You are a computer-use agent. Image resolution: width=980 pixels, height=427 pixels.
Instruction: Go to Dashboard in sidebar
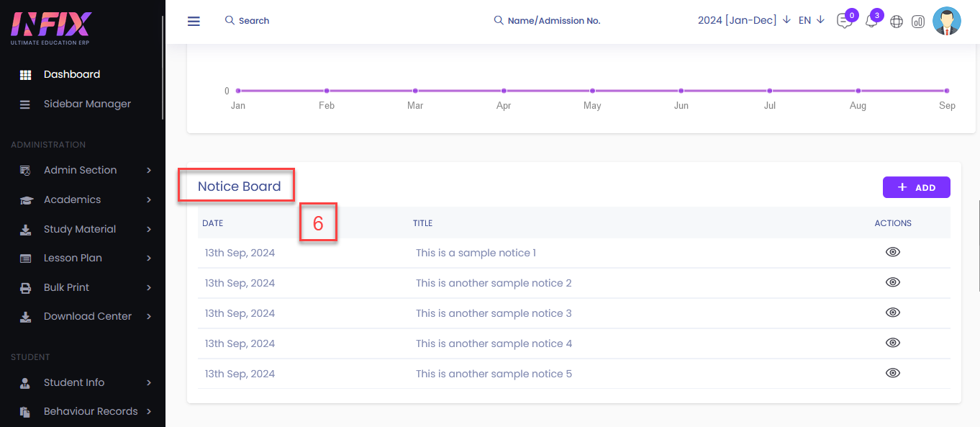click(72, 74)
